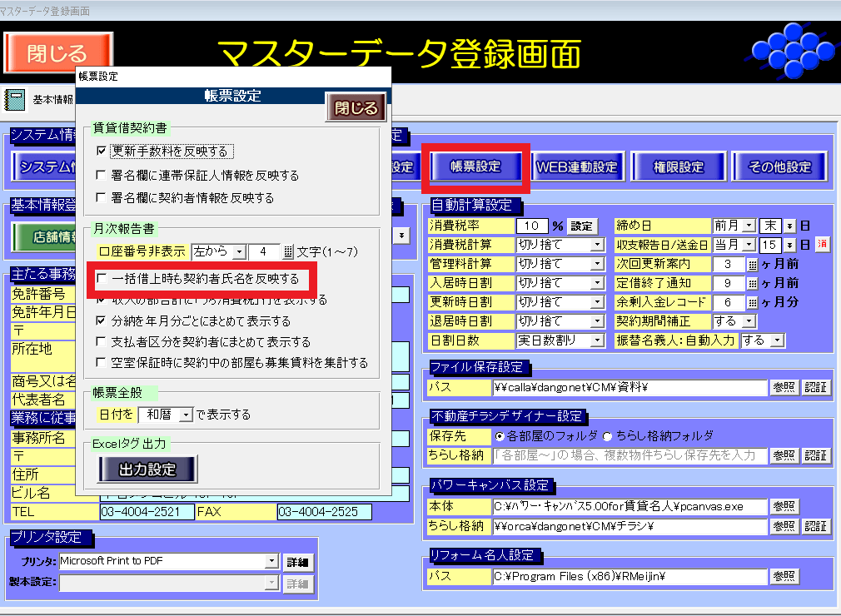Screen dimensions: 841x616
Task: Expand 日付を 和暦 dropdown in 帳票全般
Action: click(187, 414)
